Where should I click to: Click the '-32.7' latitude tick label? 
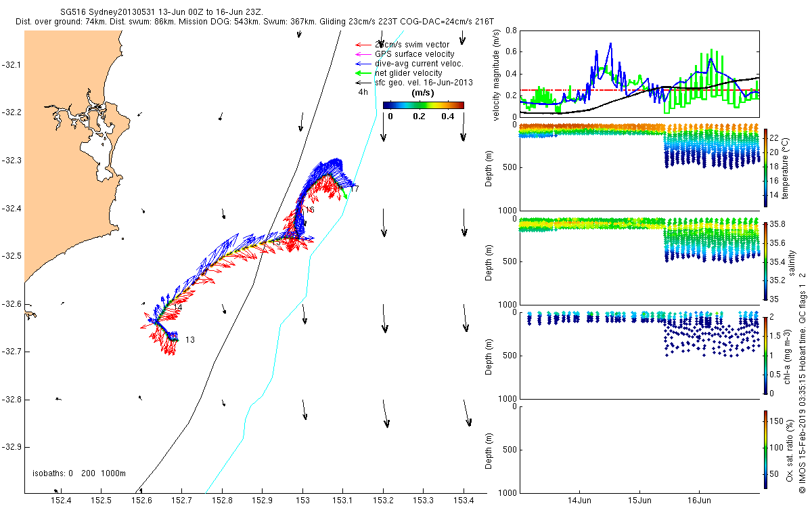point(13,352)
